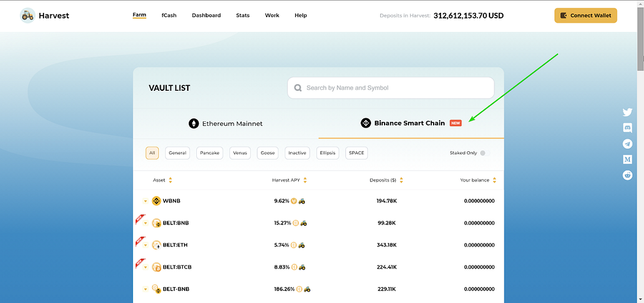Open the Dashboard nav item
Screen dimensions: 644x303
click(x=206, y=15)
